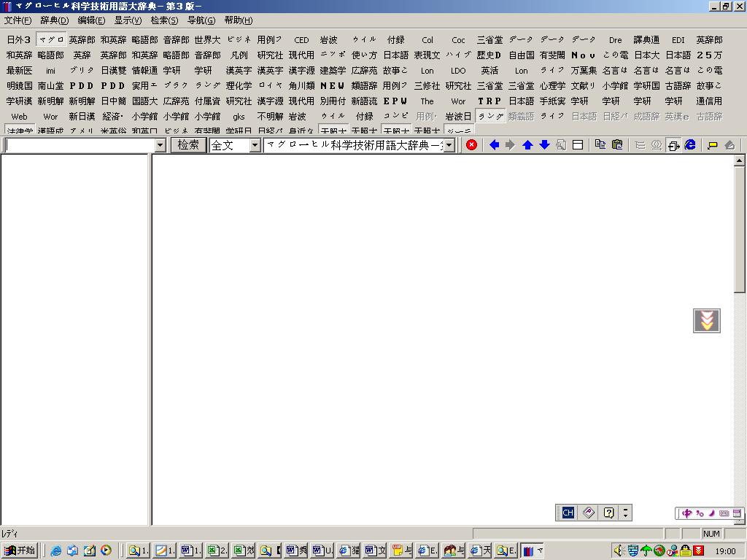
Task: Open the 显示(V) menu
Action: 128,20
